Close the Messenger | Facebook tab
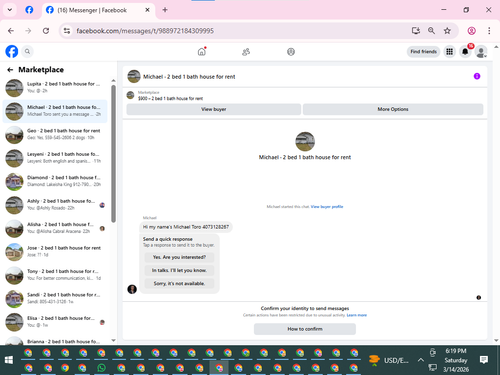This screenshot has height=375, width=500. point(147,10)
